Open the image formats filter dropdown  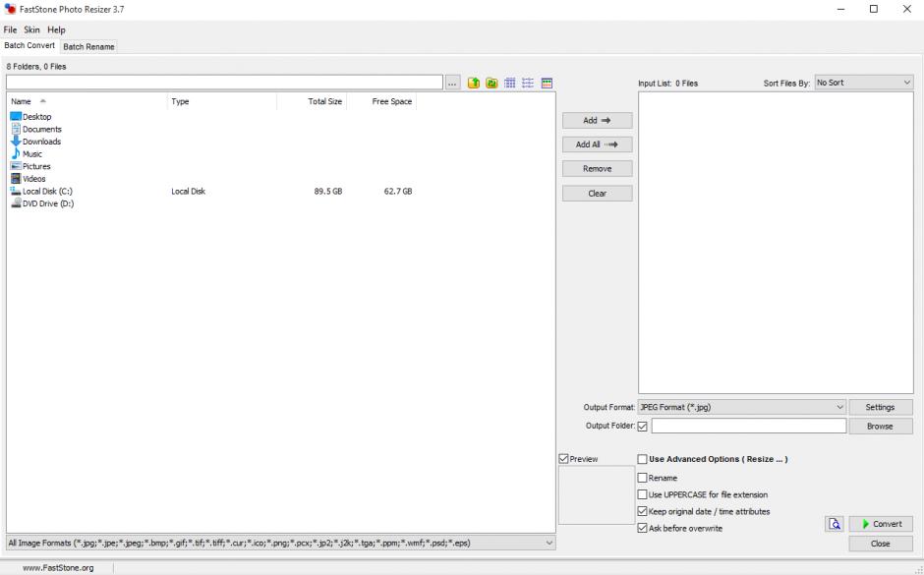[x=280, y=544]
